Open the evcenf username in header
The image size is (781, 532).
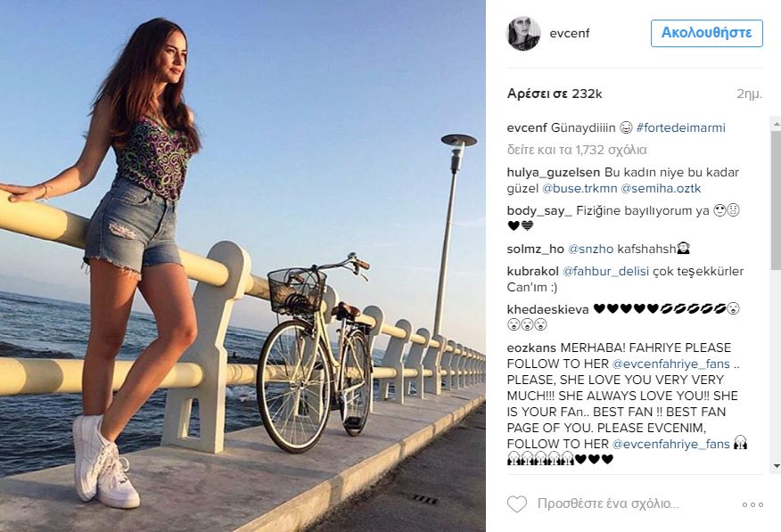[x=570, y=33]
